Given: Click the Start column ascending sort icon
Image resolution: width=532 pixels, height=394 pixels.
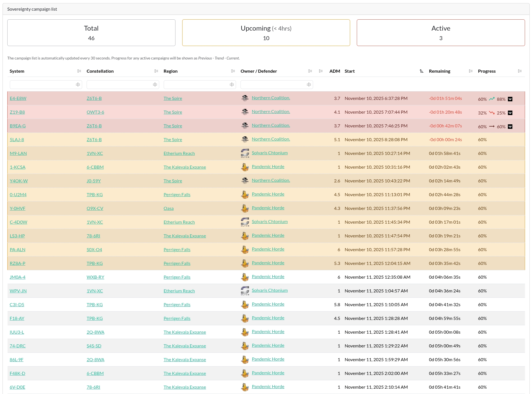Looking at the screenshot, I should (421, 71).
